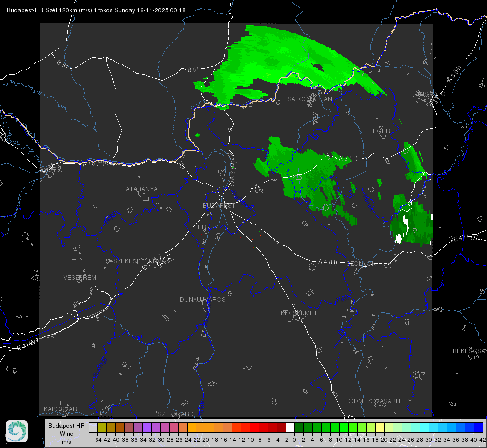Select the olive swatch above -64 value
The width and height of the screenshot is (487, 448).
pyautogui.click(x=102, y=427)
